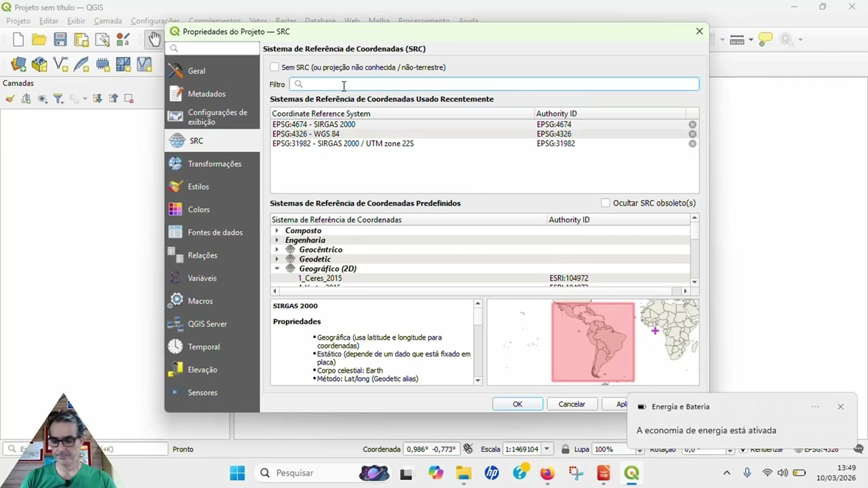Expand the Engenharia tree node

coord(277,240)
